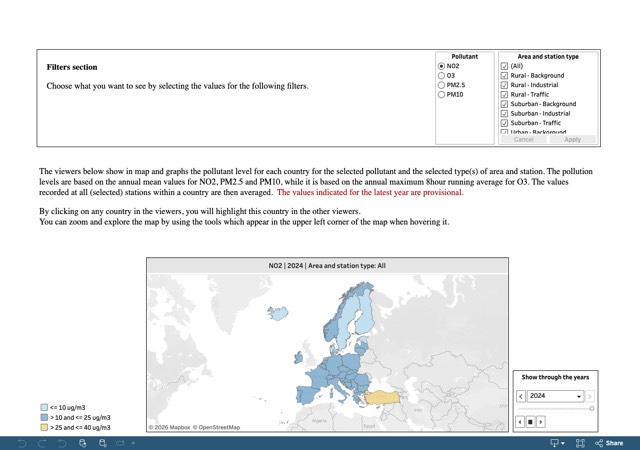Uncheck Rural - Background checkbox

click(x=504, y=76)
